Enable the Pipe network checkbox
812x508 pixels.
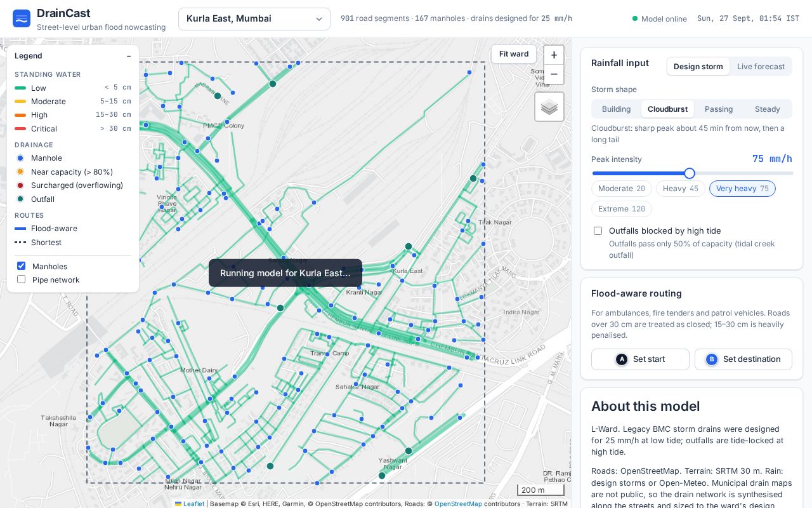point(22,279)
